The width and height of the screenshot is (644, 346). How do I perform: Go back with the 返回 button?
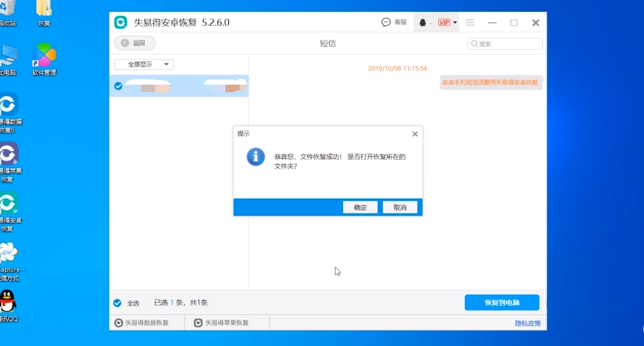pos(135,43)
